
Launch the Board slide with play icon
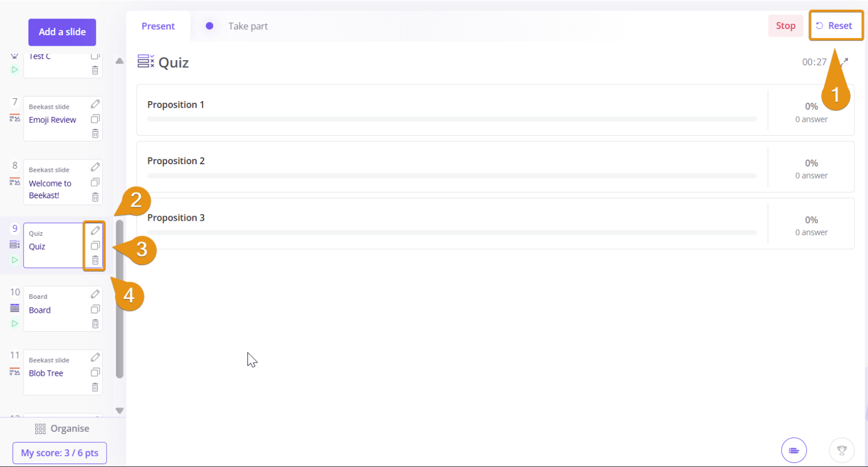[x=15, y=323]
